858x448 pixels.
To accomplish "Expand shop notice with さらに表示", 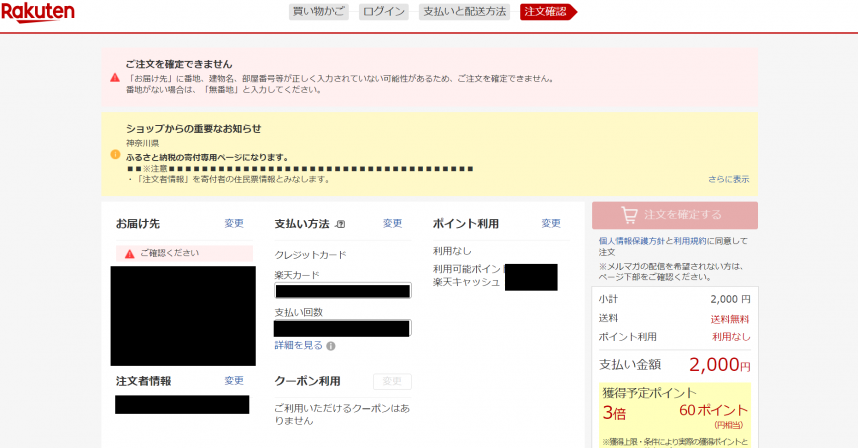I will point(728,179).
